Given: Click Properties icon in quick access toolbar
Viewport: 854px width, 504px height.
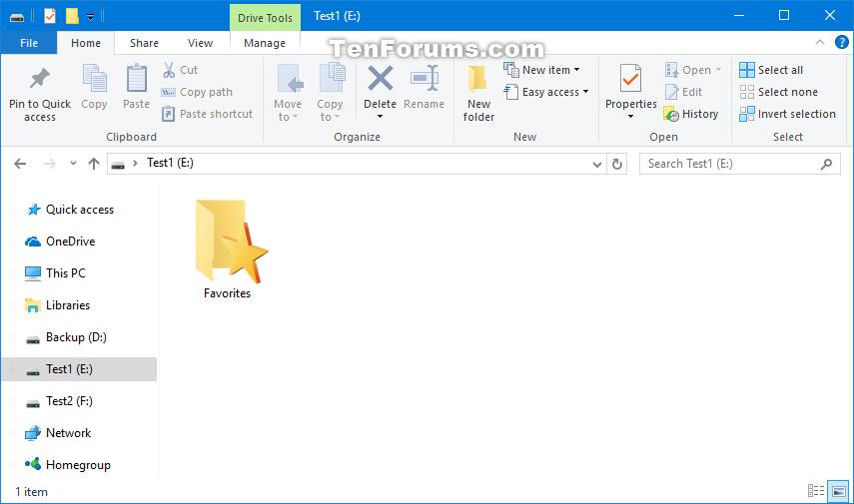Looking at the screenshot, I should pos(50,16).
